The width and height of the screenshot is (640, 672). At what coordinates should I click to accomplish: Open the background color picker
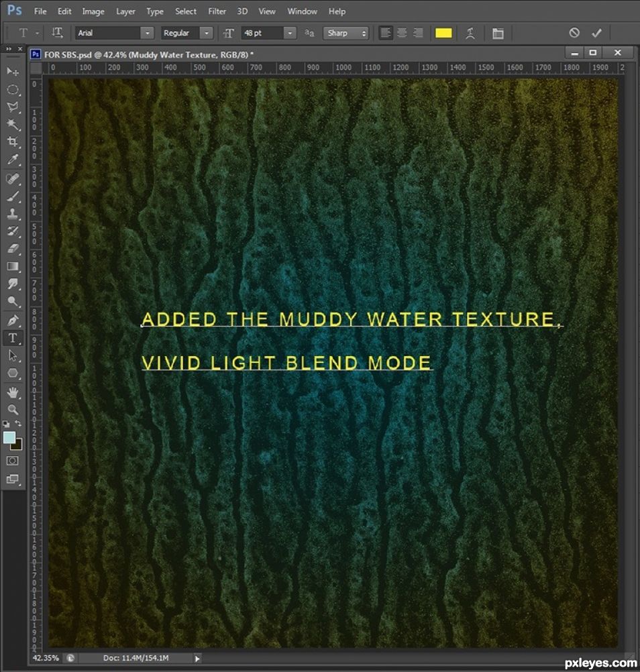[x=18, y=446]
